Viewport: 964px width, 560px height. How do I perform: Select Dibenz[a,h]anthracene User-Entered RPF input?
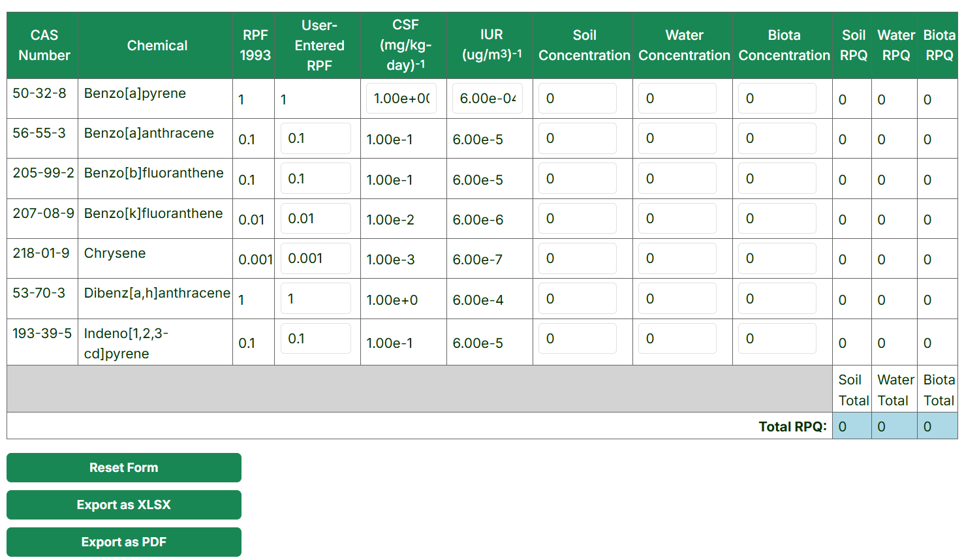pyautogui.click(x=315, y=299)
